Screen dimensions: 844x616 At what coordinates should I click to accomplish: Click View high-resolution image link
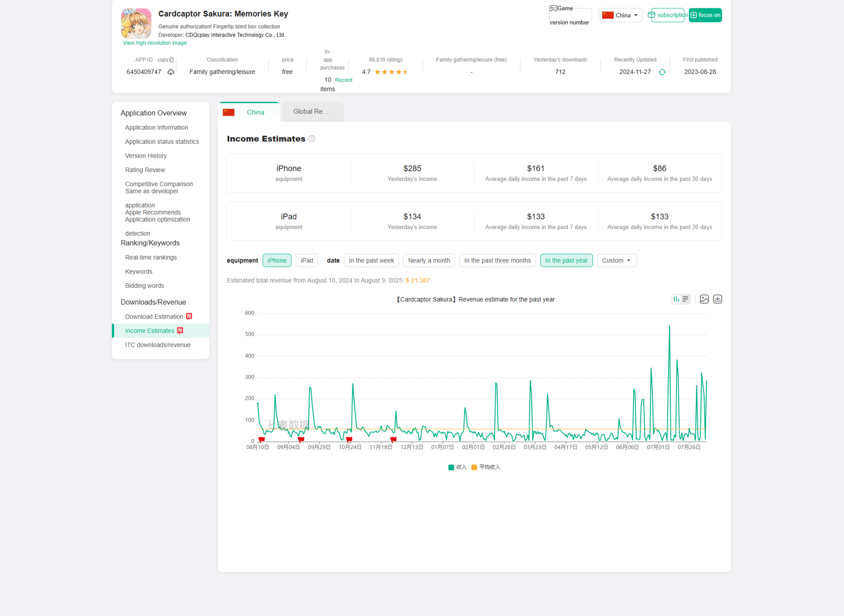tap(155, 43)
